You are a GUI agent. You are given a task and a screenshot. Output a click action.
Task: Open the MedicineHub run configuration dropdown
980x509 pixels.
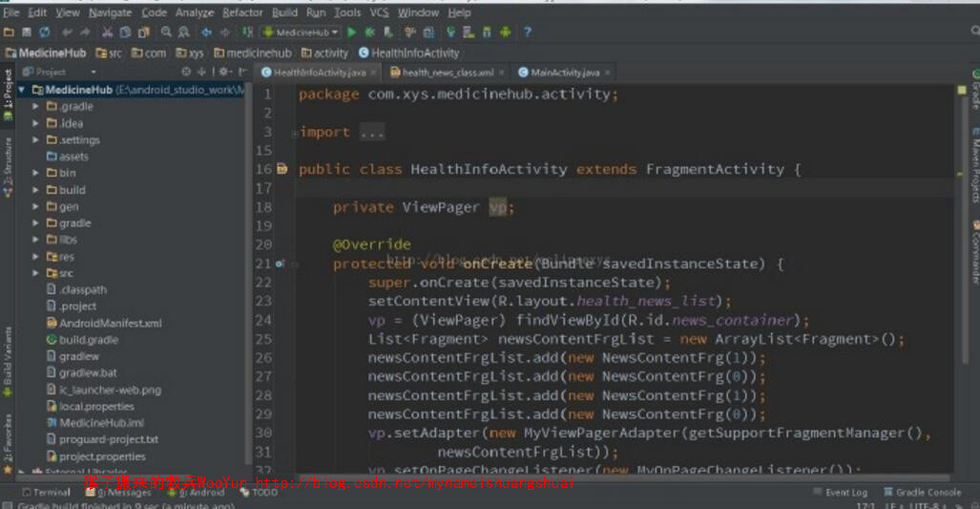pos(301,32)
